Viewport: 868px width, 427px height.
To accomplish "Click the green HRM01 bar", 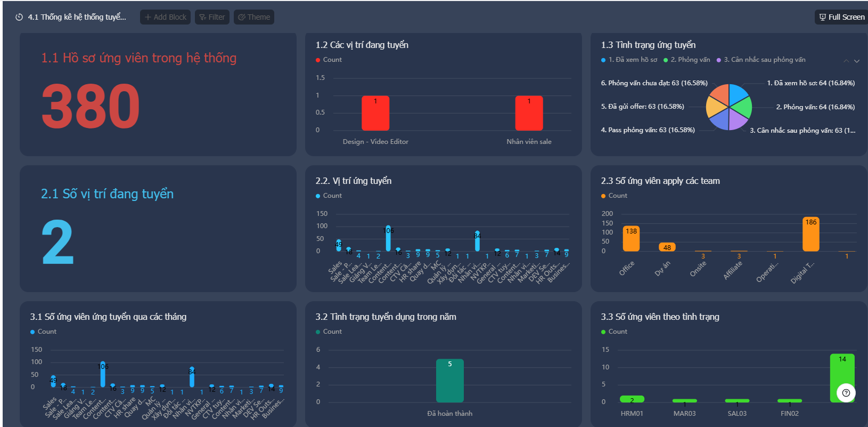I will pyautogui.click(x=632, y=399).
